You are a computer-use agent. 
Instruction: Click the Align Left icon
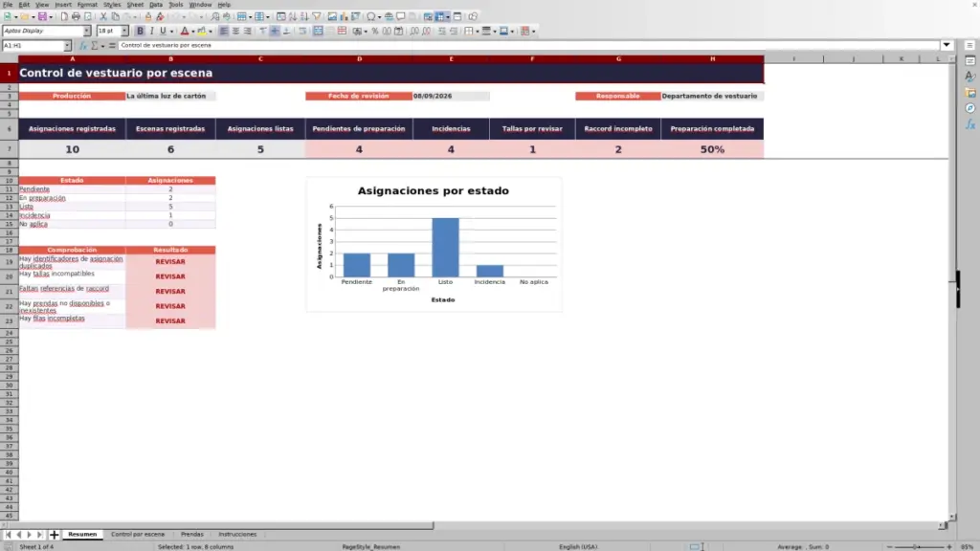click(224, 32)
